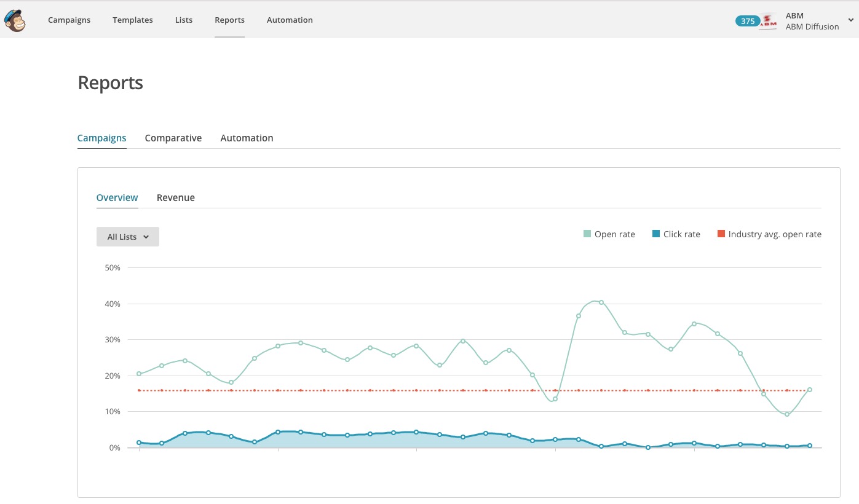The height and width of the screenshot is (504, 859).
Task: Expand the ABM Diffusion account menu chevron
Action: click(850, 20)
